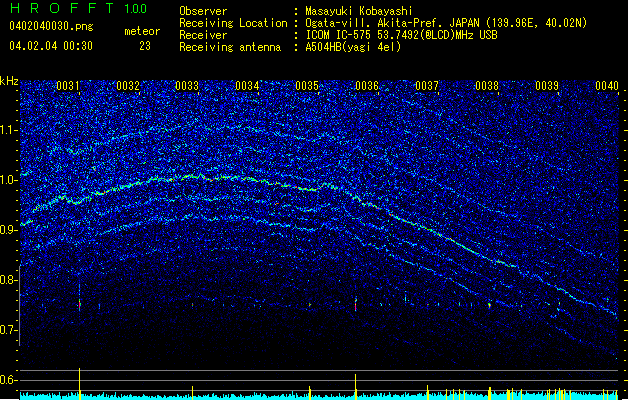Click the red meteor echo below 0031
This screenshot has height=400, width=629.
coord(79,304)
